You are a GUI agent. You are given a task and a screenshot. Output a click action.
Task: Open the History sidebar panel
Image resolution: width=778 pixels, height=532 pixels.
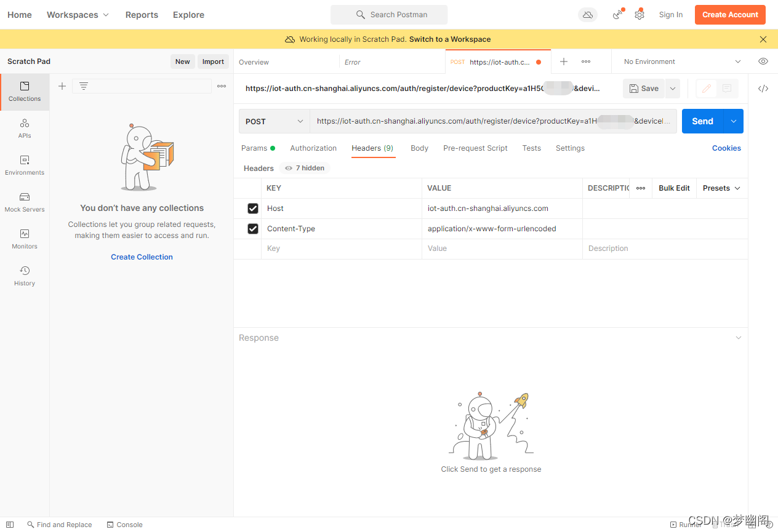point(25,276)
